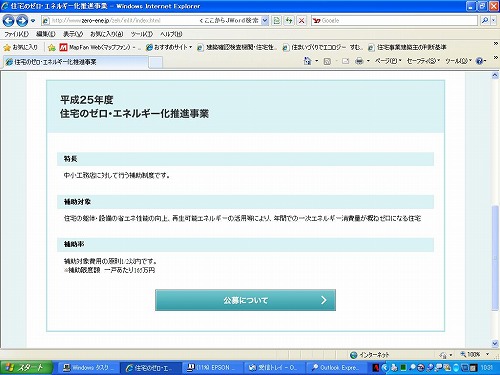Click the vertical scrollbar thumb
Image resolution: width=500 pixels, height=375 pixels.
495,258
